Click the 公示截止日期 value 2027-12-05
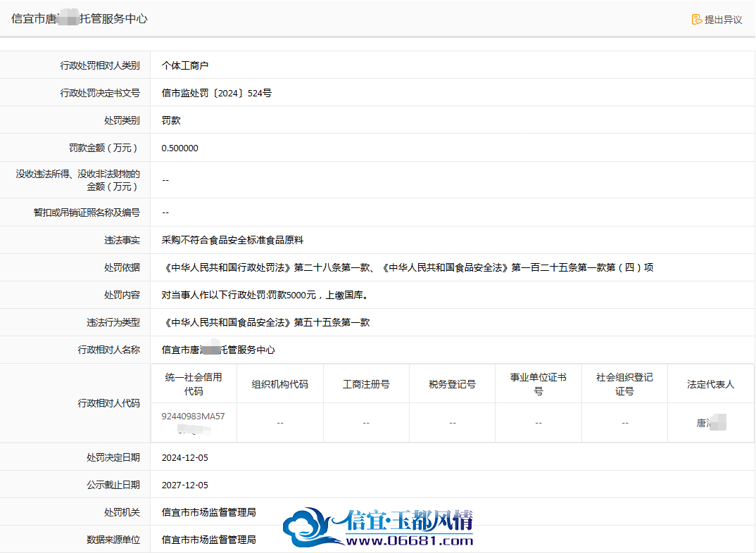The image size is (756, 553). click(x=184, y=485)
